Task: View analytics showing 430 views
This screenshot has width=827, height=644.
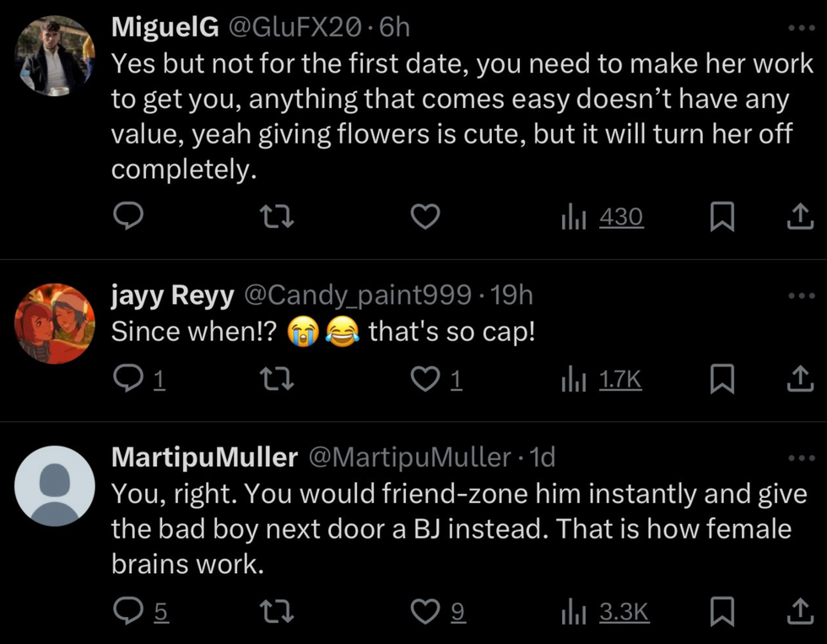Action: coord(603,218)
